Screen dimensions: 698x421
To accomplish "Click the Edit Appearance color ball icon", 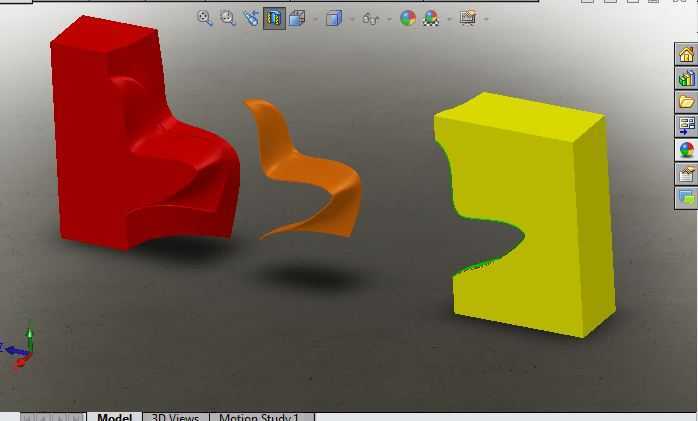I will tap(408, 18).
